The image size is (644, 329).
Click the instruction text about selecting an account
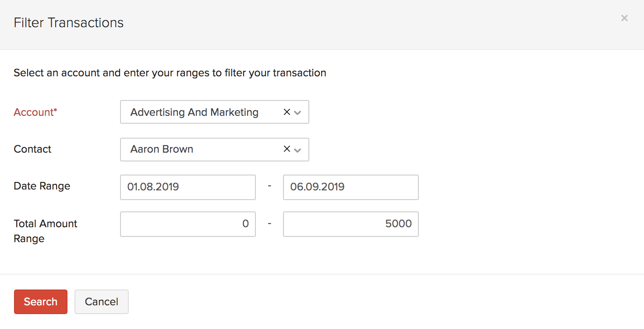[x=170, y=72]
